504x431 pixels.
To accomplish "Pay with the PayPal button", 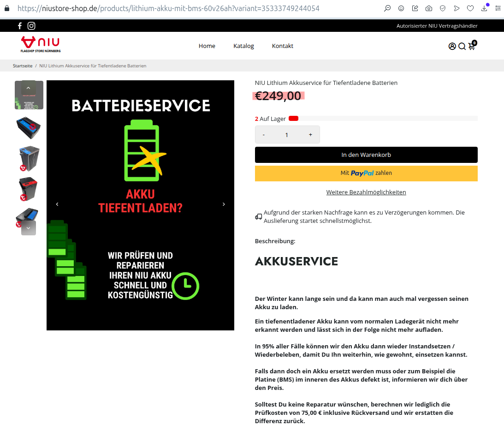I will [366, 174].
